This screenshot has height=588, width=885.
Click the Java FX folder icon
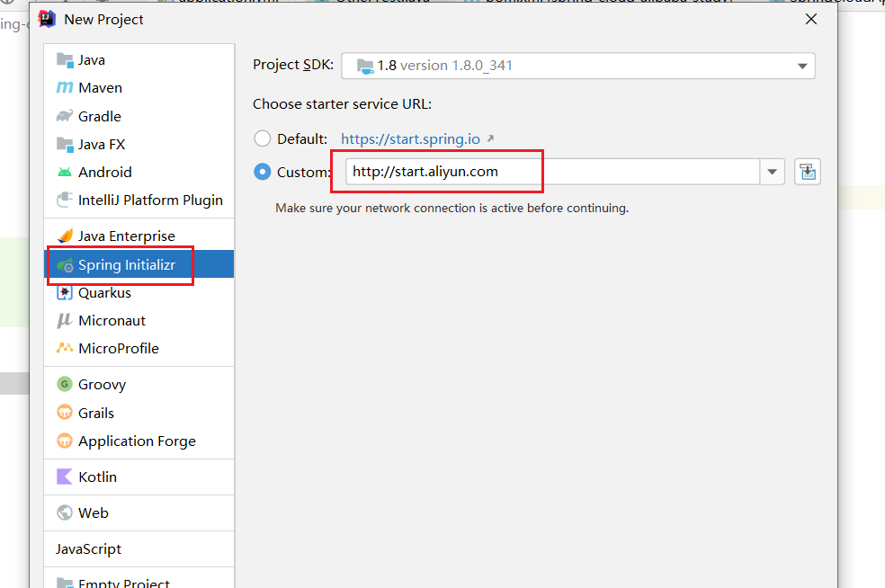(x=65, y=145)
